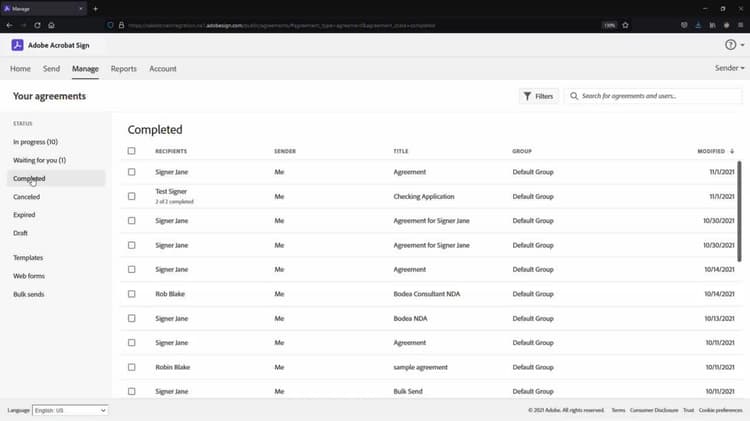
Task: Click the padlock site info icon
Action: point(121,25)
